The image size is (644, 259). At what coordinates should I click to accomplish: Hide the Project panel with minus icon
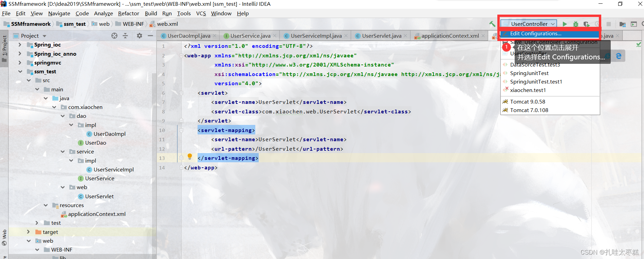(x=150, y=36)
